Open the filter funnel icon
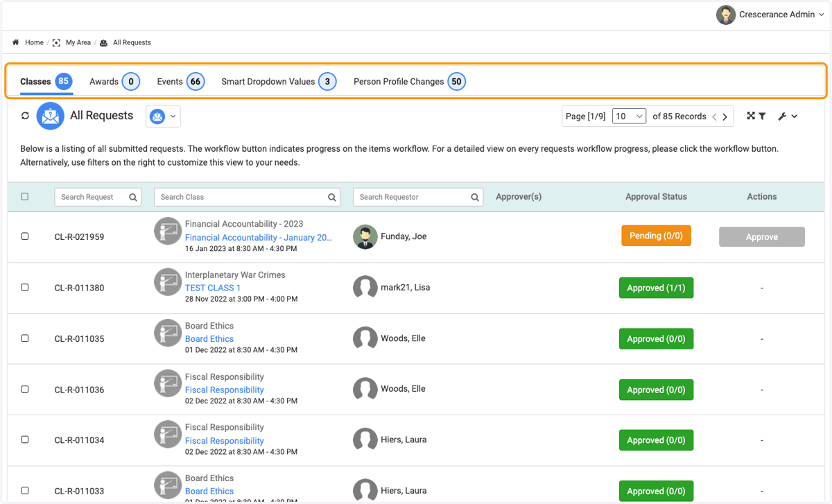 tap(762, 116)
